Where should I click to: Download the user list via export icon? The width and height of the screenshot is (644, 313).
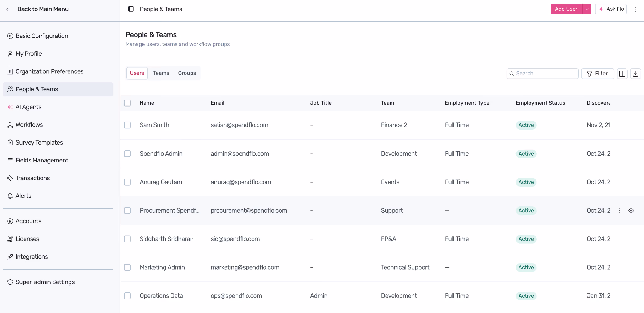(x=636, y=74)
